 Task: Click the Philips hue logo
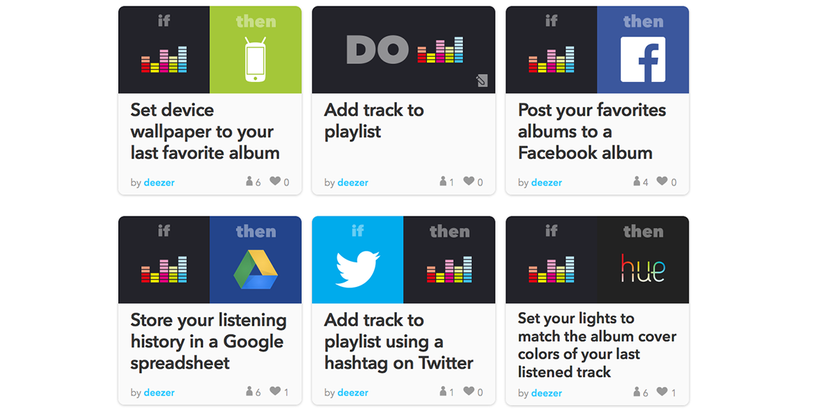coord(643,269)
